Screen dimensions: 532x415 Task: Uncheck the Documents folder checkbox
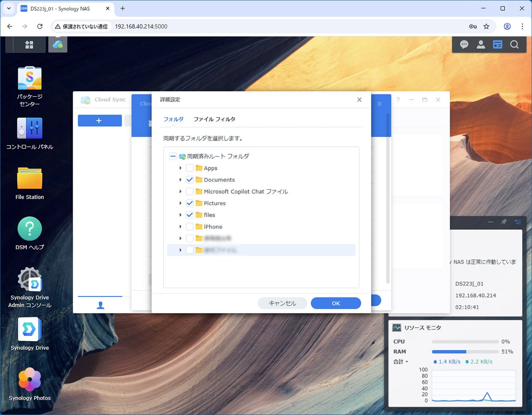pos(190,180)
